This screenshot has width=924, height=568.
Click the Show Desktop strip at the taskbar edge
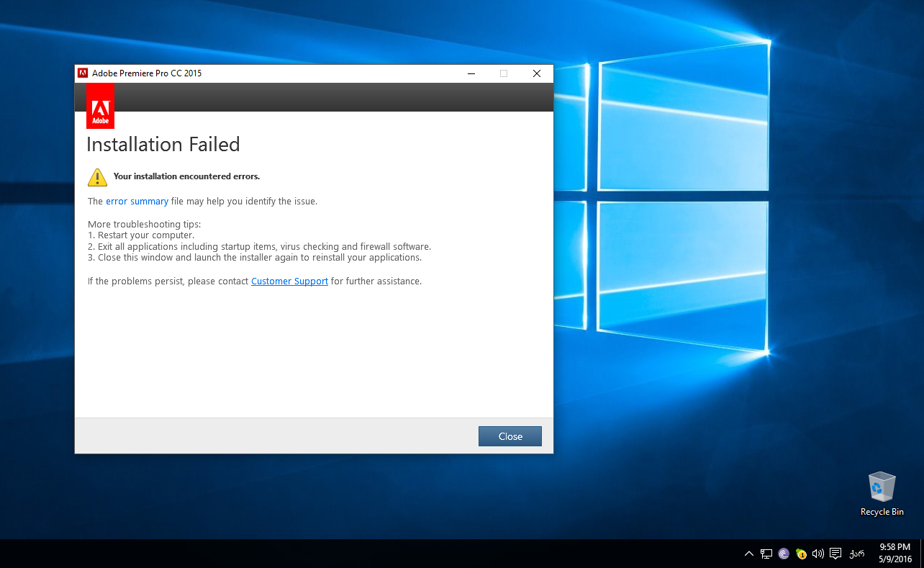tap(922, 554)
